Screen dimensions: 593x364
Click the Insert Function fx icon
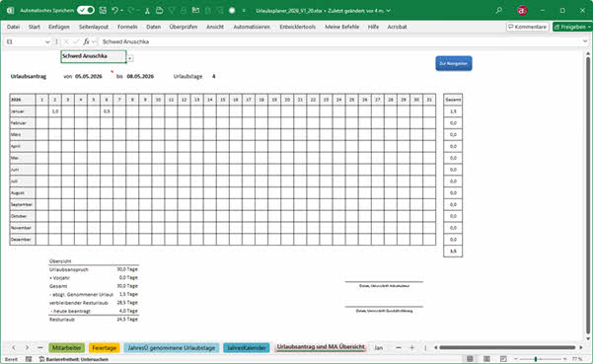pyautogui.click(x=86, y=41)
